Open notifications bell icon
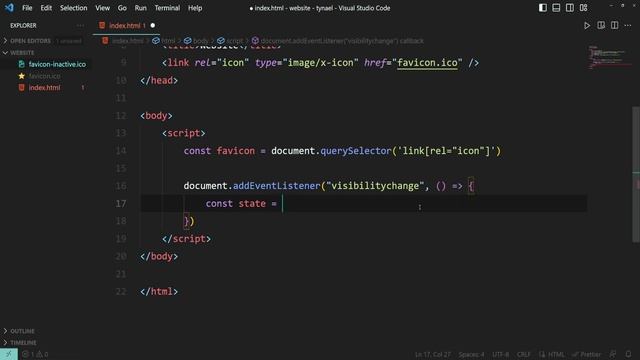The width and height of the screenshot is (640, 360). click(x=628, y=354)
